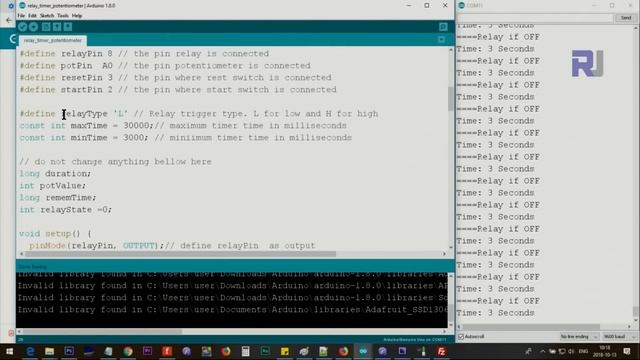This screenshot has width=640, height=360.
Task: Click the 'const int minTime = 3000' line
Action: point(185,138)
